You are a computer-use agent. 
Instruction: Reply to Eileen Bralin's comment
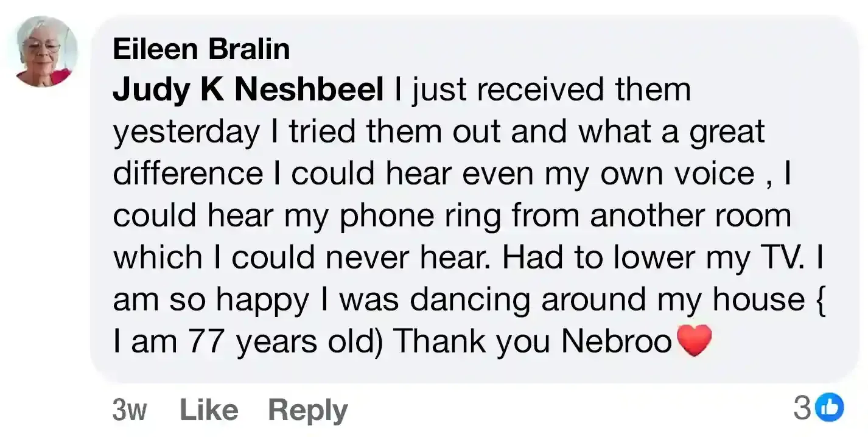click(307, 410)
